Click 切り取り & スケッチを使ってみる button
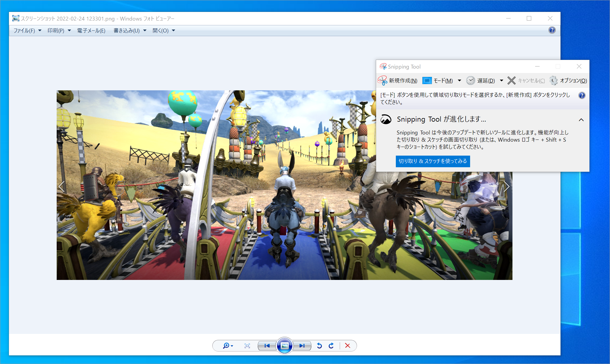 (x=433, y=161)
